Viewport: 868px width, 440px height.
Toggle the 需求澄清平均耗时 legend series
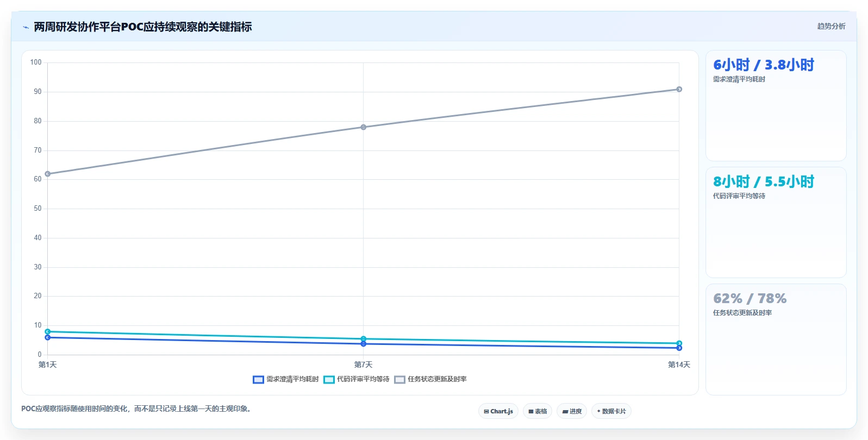[x=286, y=379]
